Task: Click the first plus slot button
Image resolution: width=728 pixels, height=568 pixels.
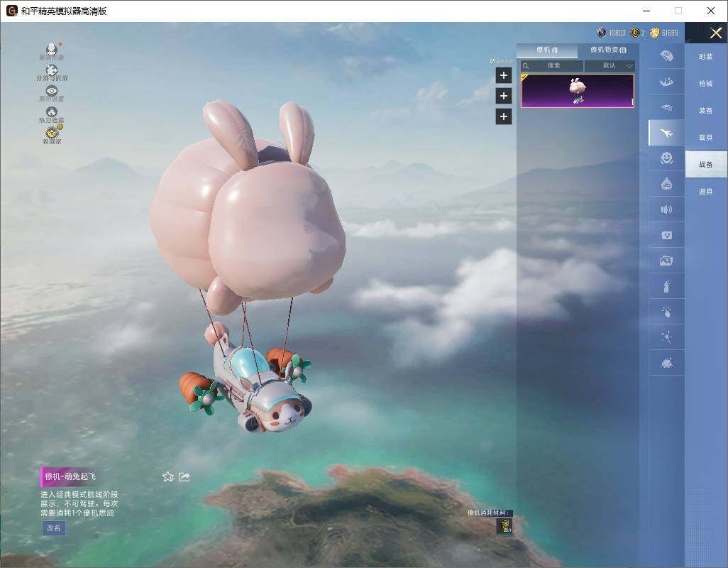Action: coord(504,75)
